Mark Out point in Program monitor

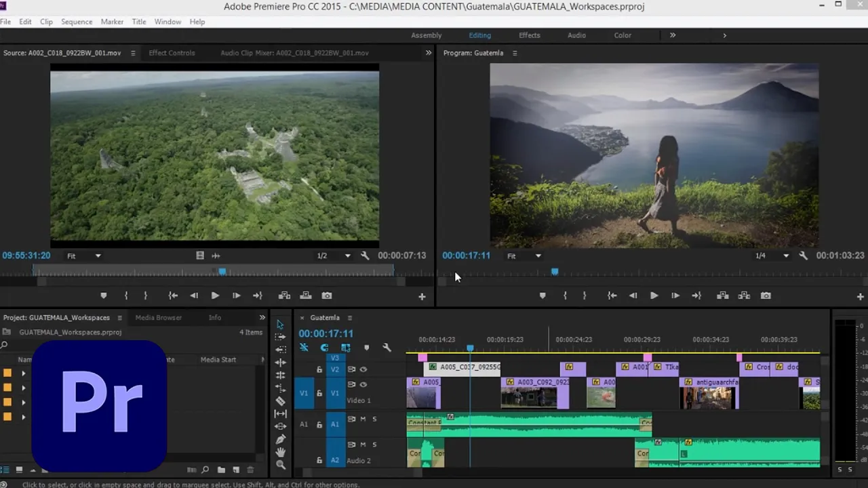[x=584, y=296]
